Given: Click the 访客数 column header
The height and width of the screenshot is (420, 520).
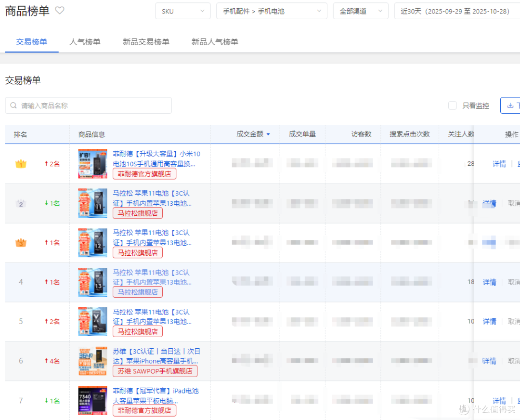Looking at the screenshot, I should [361, 134].
